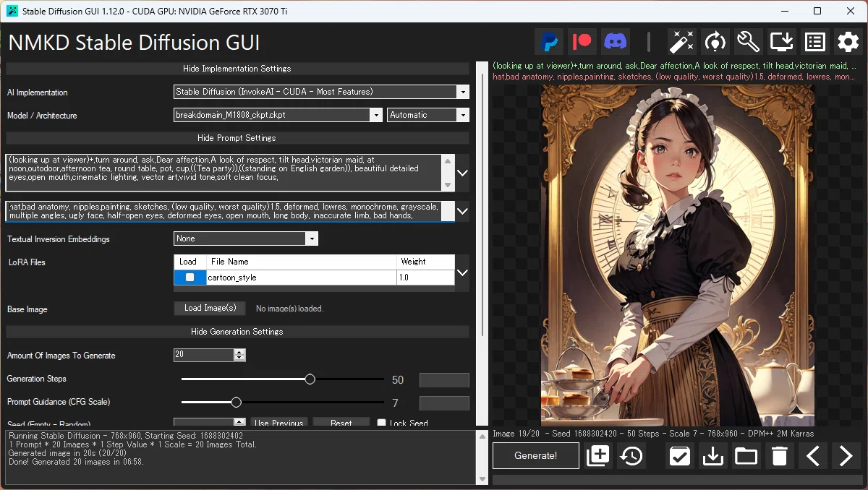The image size is (868, 490).
Task: Delete the current image with trash icon
Action: [x=779, y=456]
